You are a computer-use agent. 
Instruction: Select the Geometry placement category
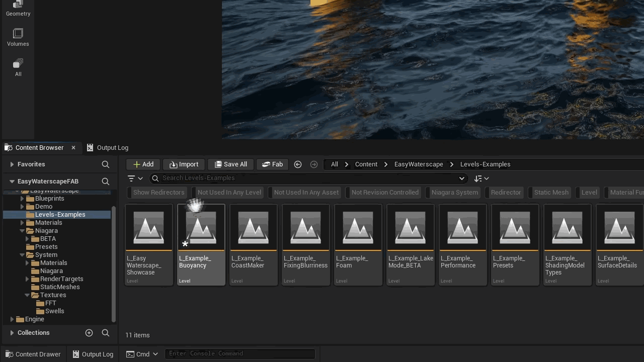(x=18, y=8)
